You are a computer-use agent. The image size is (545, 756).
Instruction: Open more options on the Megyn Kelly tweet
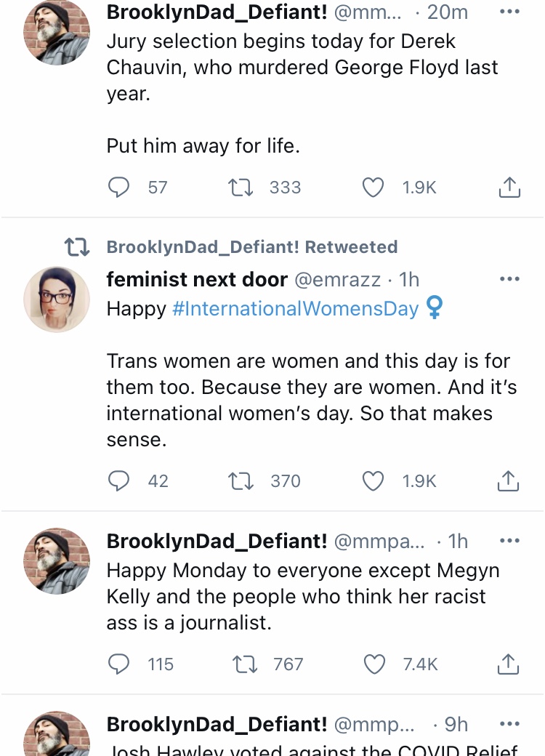pos(509,541)
